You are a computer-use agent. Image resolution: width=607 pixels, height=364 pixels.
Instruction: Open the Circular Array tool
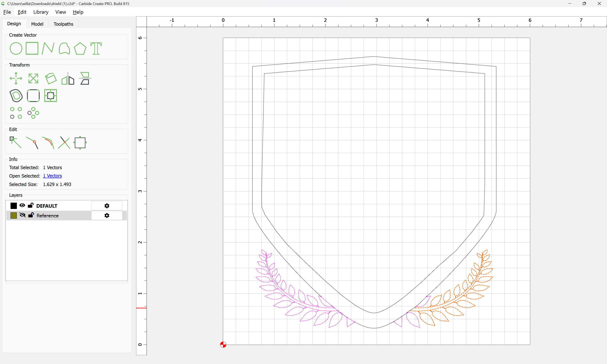[33, 113]
